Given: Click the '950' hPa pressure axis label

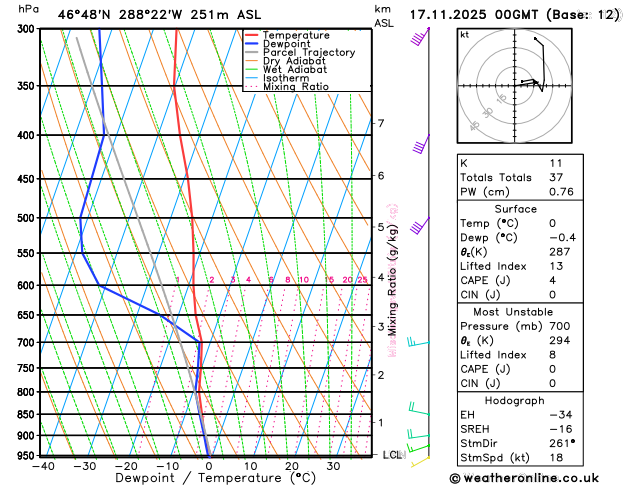Looking at the screenshot, I should click(28, 456).
